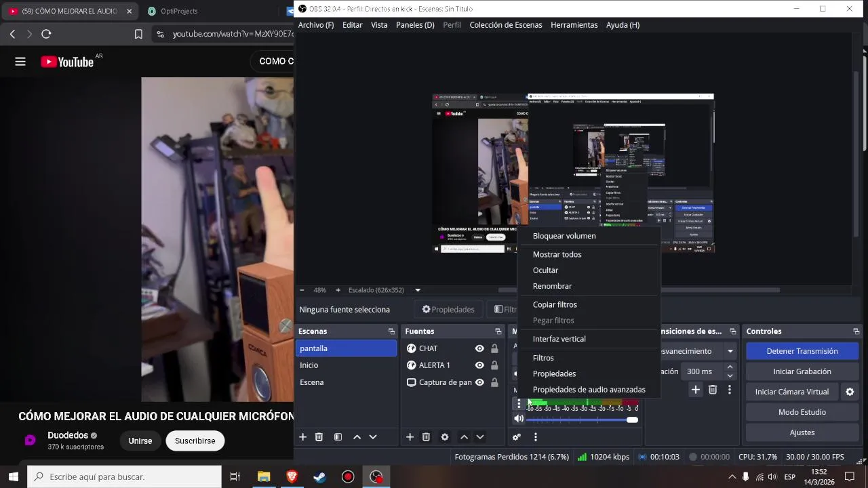This screenshot has height=488, width=868.
Task: Choose Mostrar todos in the context menu
Action: 588,254
